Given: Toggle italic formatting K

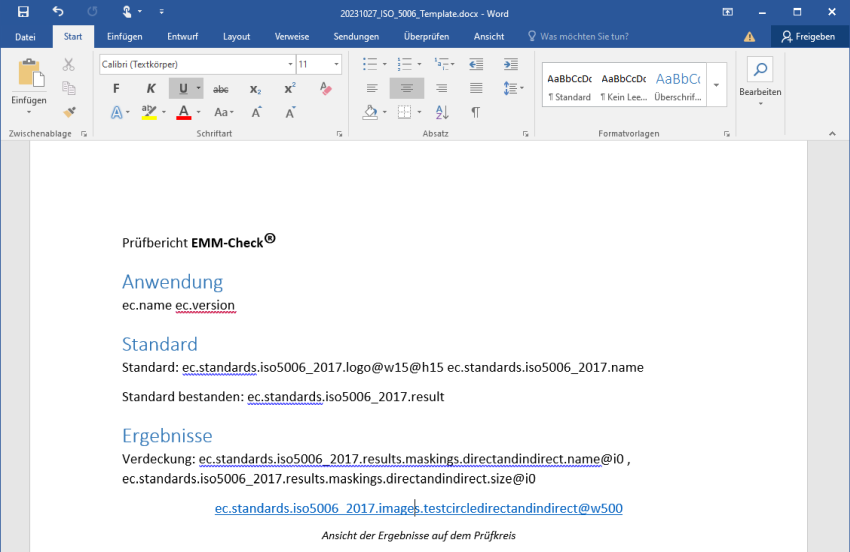Looking at the screenshot, I should tap(151, 88).
